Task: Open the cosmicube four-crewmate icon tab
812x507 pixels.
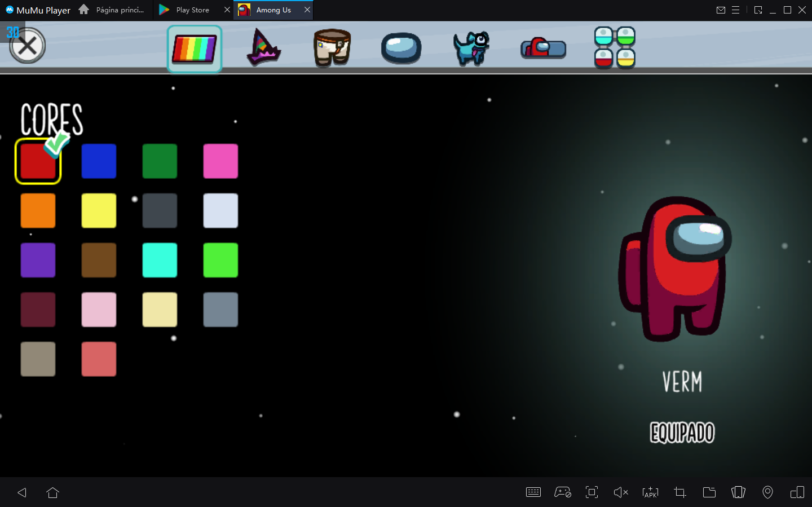Action: [615, 48]
